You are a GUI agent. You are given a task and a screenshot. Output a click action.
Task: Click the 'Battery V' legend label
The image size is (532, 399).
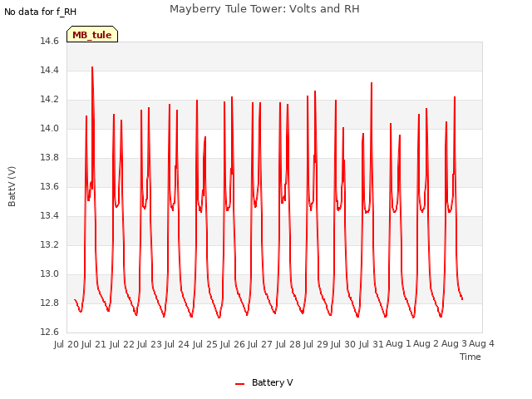tap(272, 382)
